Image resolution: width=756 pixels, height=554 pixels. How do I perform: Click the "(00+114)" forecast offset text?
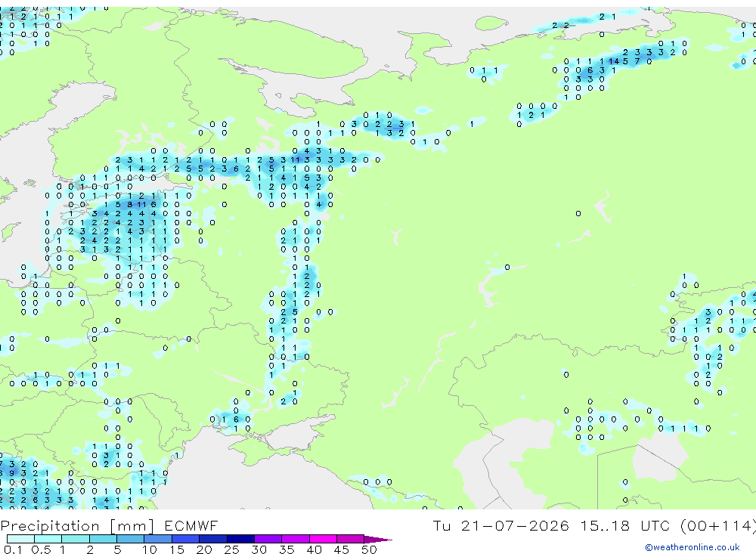pyautogui.click(x=718, y=525)
